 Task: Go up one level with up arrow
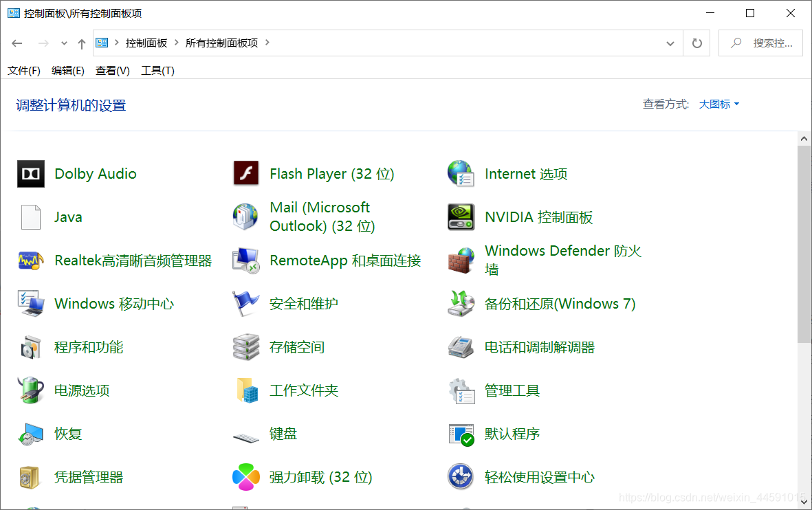(x=81, y=43)
